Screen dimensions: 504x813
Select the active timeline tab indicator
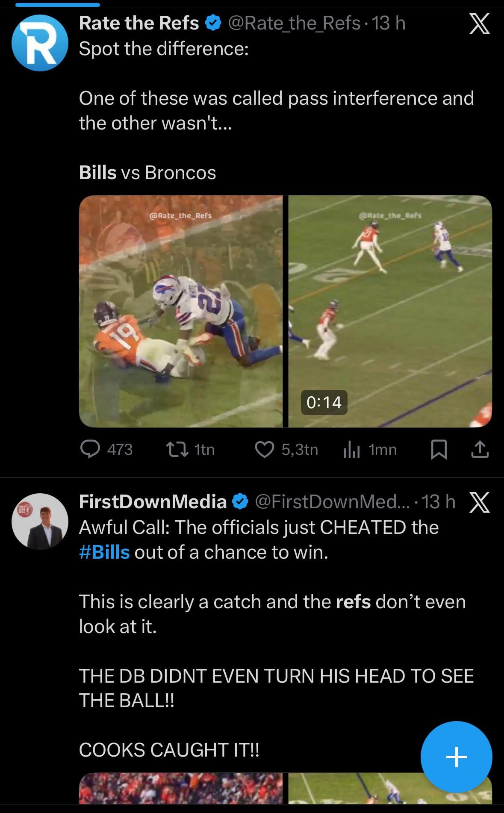[57, 5]
